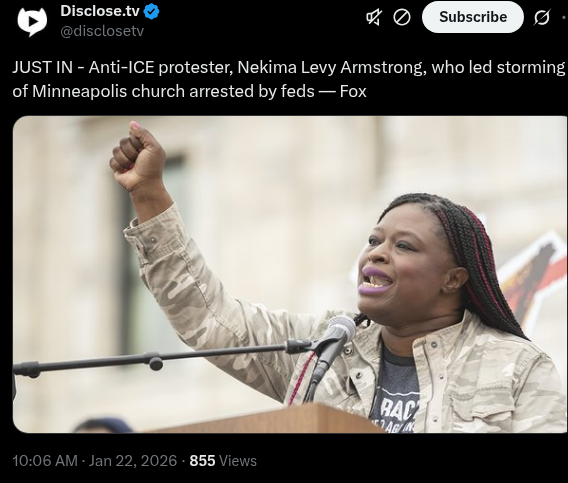
Task: Click the protest sign behind the speaker
Action: [x=534, y=277]
